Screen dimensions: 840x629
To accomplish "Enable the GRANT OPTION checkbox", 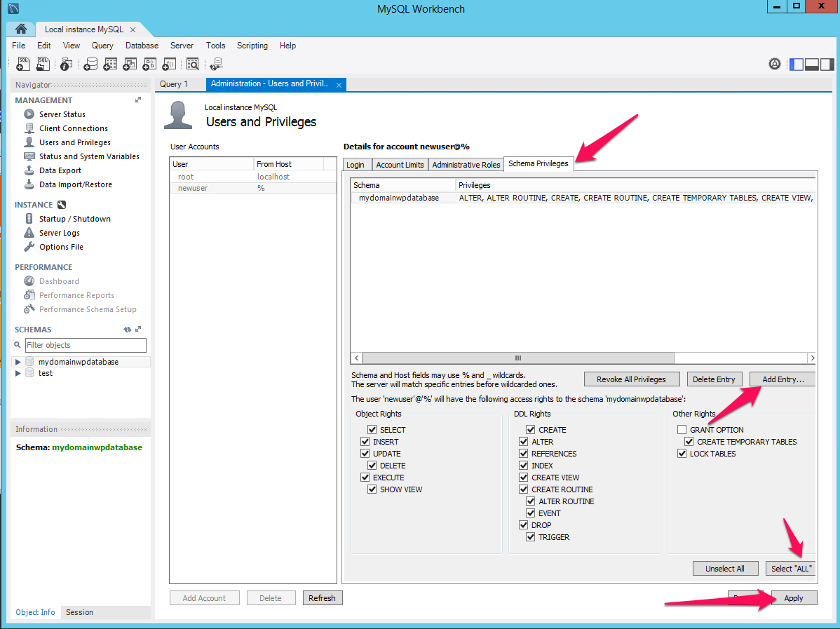I will point(682,430).
